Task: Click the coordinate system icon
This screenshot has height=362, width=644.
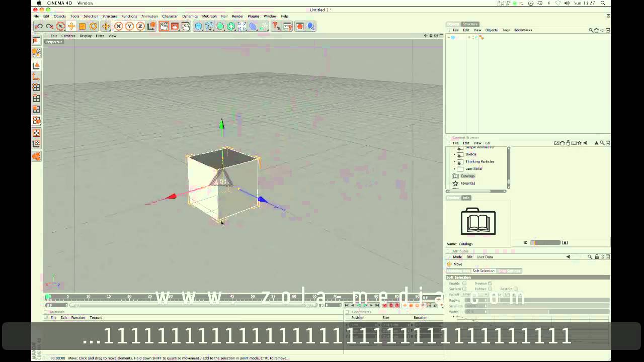Action: click(151, 26)
